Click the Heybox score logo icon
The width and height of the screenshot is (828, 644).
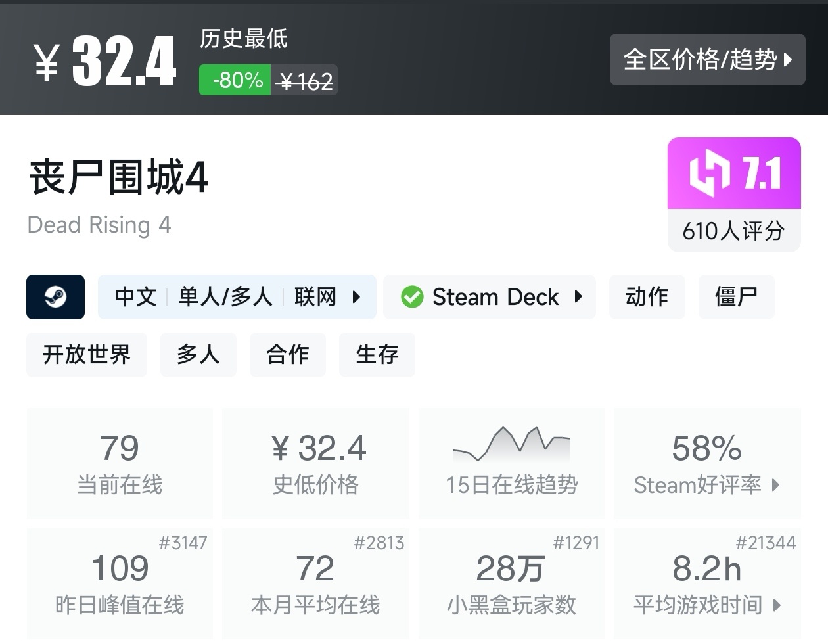[x=709, y=173]
